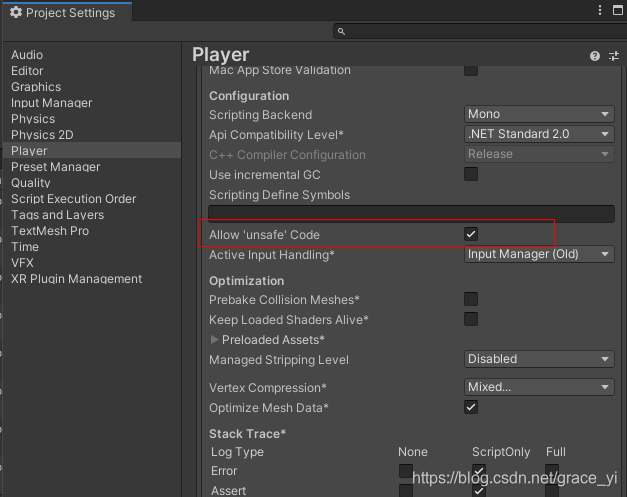This screenshot has height=497, width=627.
Task: Open the Player help documentation icon
Action: coord(595,56)
